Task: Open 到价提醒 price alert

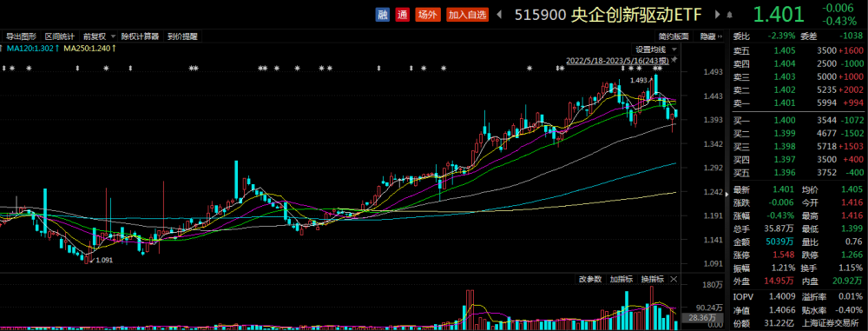Action: click(182, 36)
